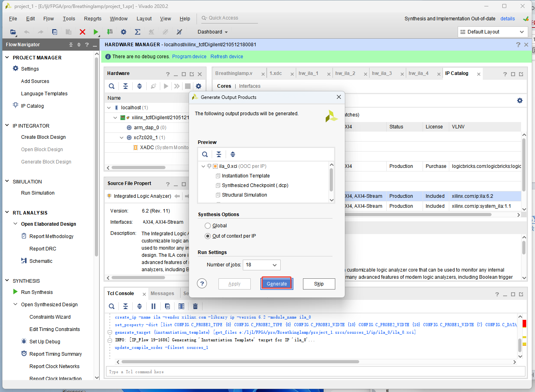Switch to the Breathinglamp.v tab
535x392 pixels.
coord(234,73)
